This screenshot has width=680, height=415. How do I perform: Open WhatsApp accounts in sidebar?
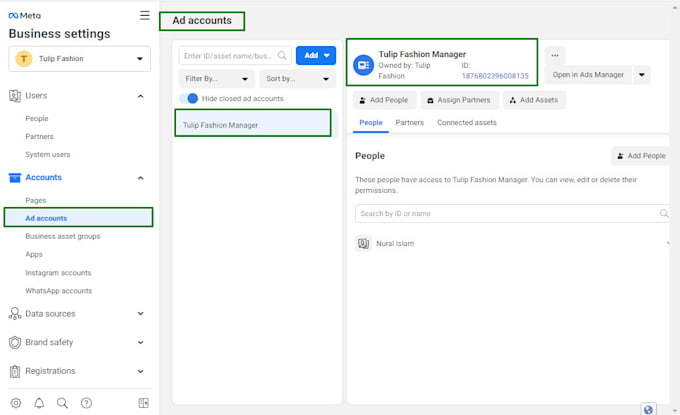coord(59,291)
